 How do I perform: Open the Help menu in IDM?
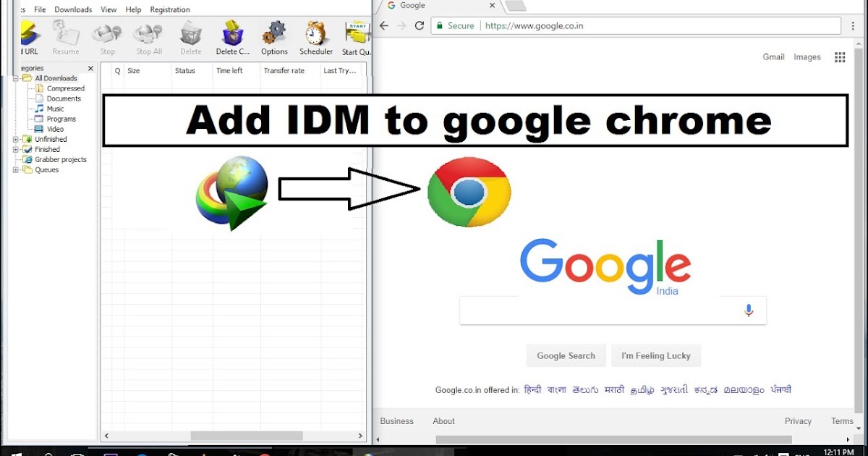[133, 9]
